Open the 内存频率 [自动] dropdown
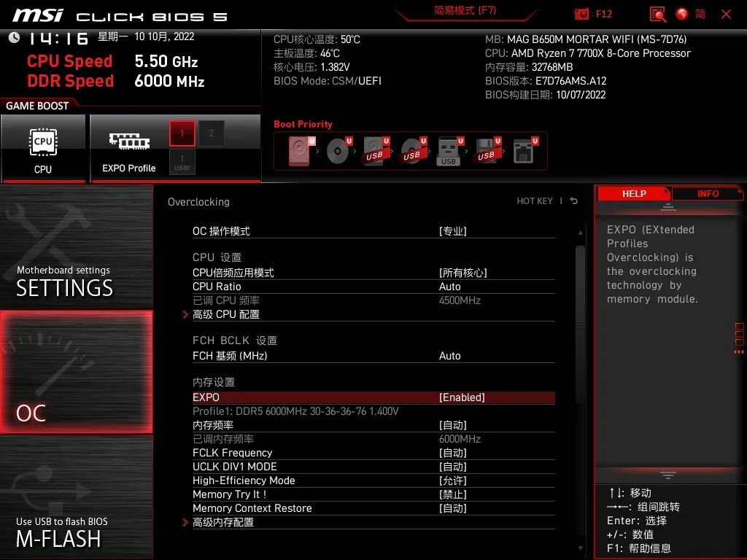 pyautogui.click(x=452, y=425)
